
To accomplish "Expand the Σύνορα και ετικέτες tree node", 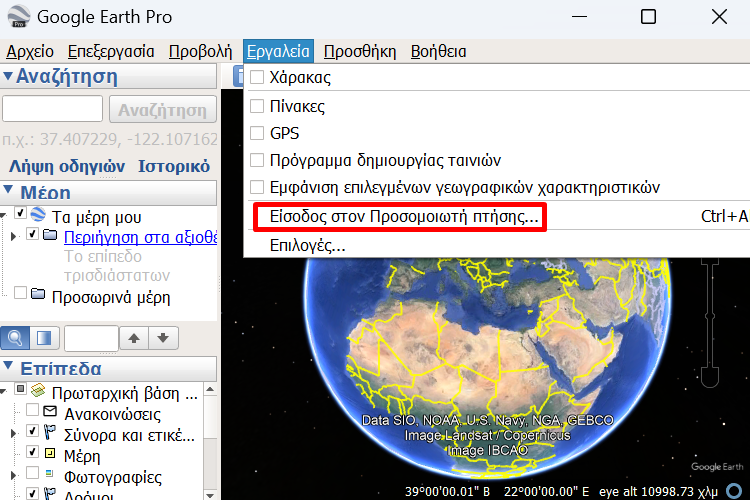I will point(13,433).
